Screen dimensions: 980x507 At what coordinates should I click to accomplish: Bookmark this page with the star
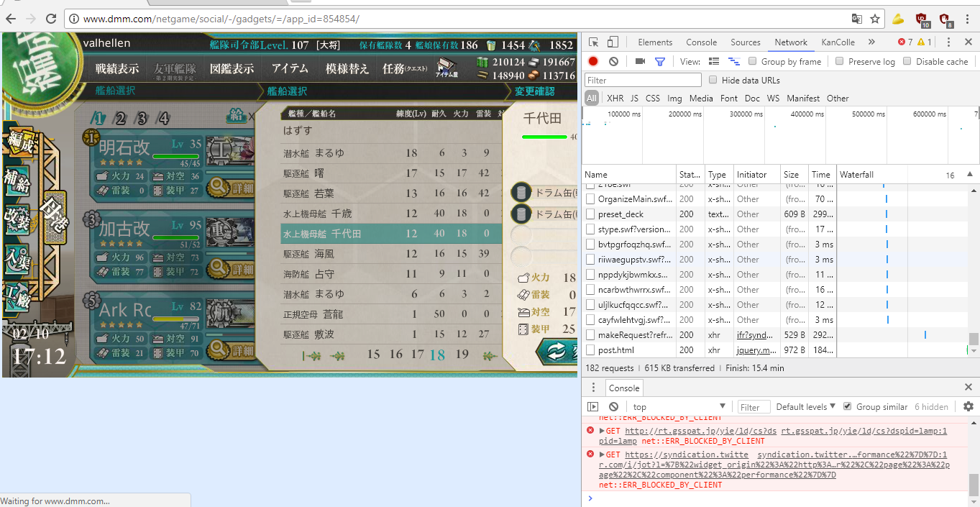pos(875,19)
